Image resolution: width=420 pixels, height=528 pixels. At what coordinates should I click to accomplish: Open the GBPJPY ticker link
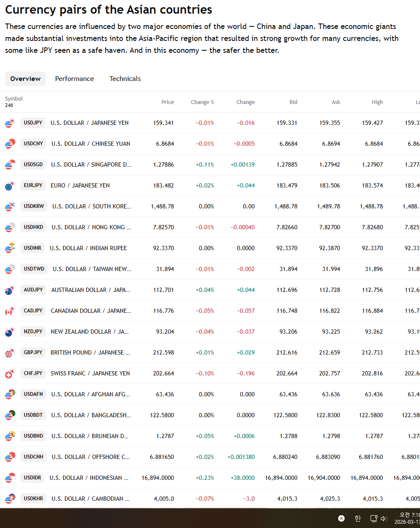[33, 352]
